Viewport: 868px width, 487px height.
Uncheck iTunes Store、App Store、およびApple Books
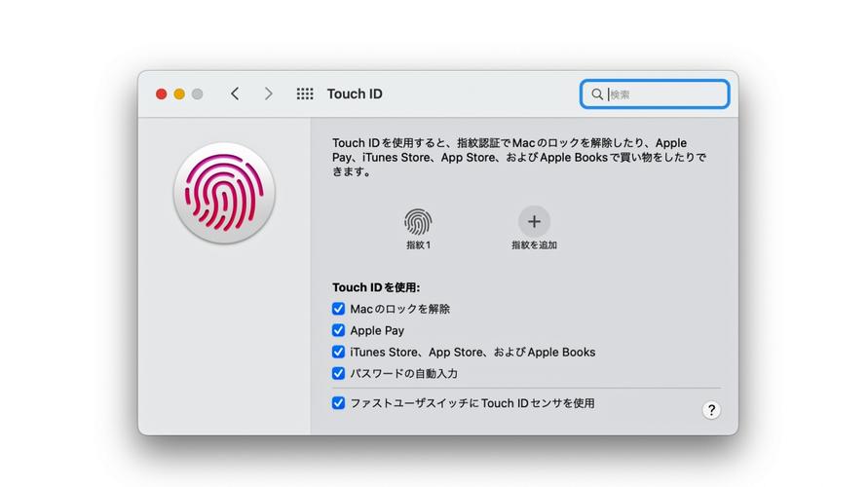338,352
